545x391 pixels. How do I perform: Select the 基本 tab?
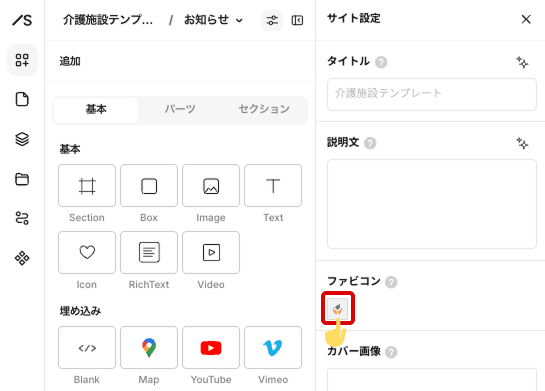96,110
